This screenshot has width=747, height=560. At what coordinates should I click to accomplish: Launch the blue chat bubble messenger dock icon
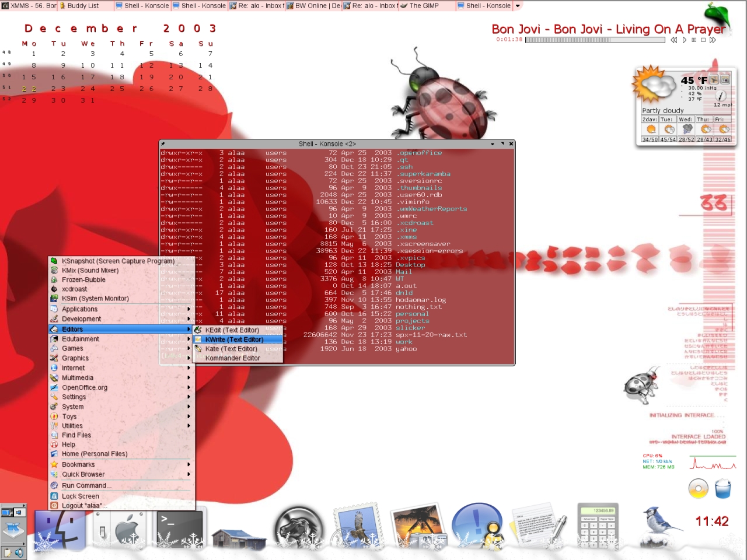click(x=478, y=527)
